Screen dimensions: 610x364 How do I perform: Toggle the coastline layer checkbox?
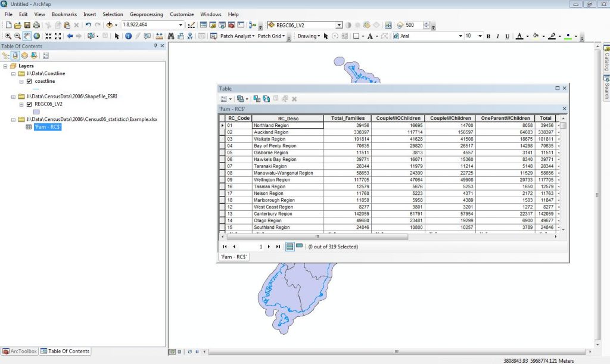pyautogui.click(x=29, y=81)
